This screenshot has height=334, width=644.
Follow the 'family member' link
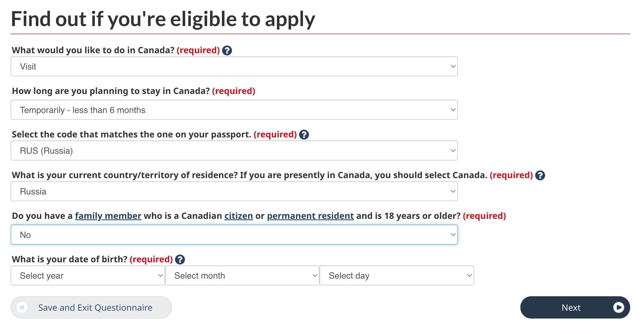pyautogui.click(x=108, y=216)
